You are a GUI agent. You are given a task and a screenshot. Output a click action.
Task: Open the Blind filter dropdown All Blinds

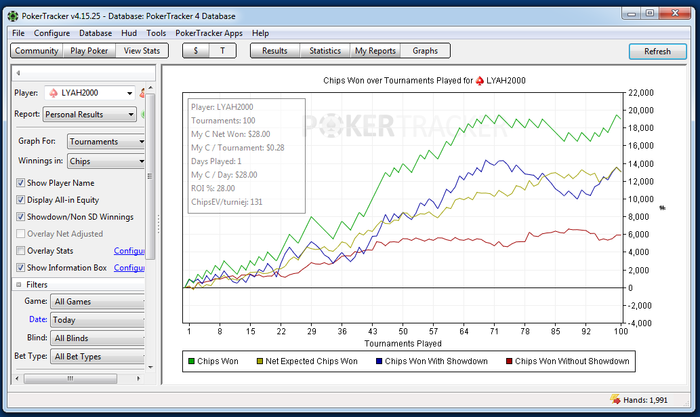coord(98,338)
